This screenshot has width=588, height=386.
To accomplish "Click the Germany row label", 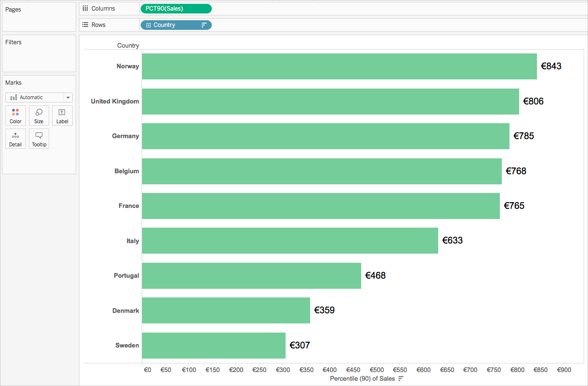I will [126, 136].
